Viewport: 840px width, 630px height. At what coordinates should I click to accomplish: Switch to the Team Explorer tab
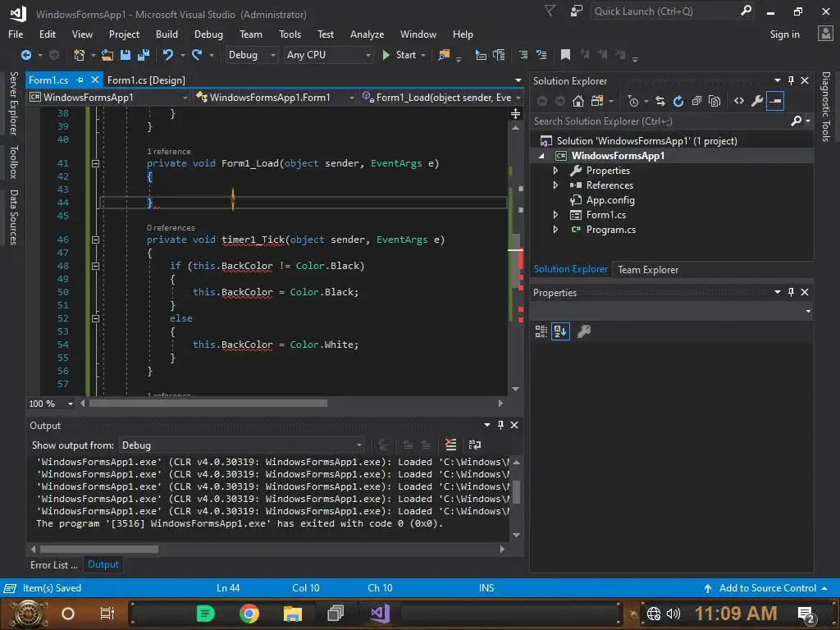(648, 270)
